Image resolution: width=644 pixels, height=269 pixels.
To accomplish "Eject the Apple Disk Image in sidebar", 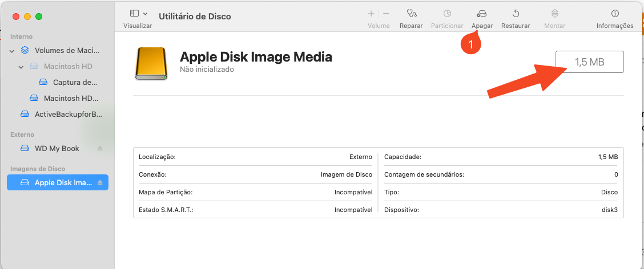I will [100, 182].
